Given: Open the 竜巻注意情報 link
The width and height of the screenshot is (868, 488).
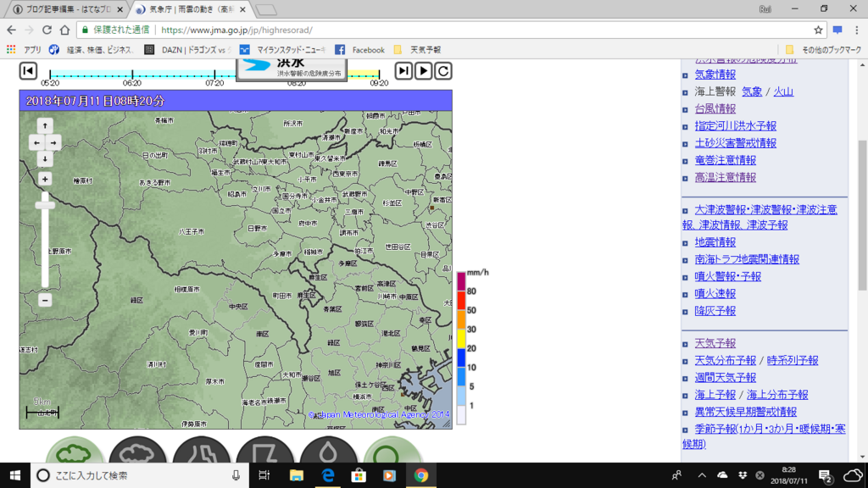Looking at the screenshot, I should click(x=726, y=160).
